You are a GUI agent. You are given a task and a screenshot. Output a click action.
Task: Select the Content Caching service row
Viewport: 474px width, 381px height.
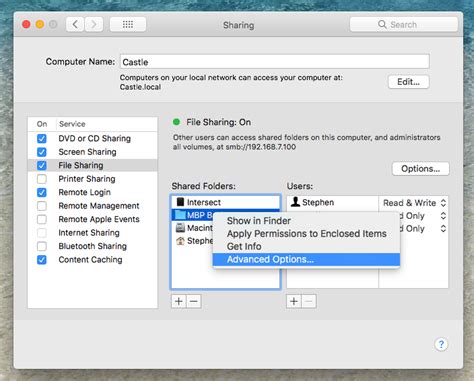pos(93,260)
